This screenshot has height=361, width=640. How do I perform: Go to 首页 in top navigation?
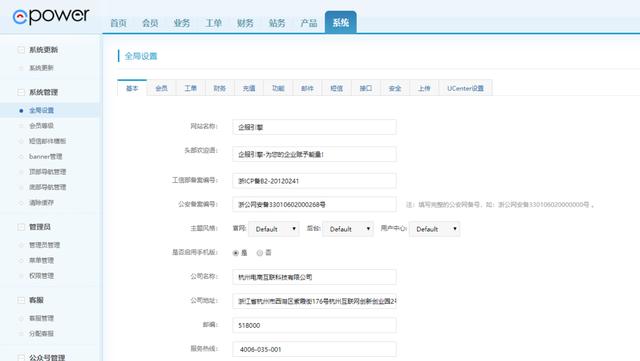[x=118, y=23]
